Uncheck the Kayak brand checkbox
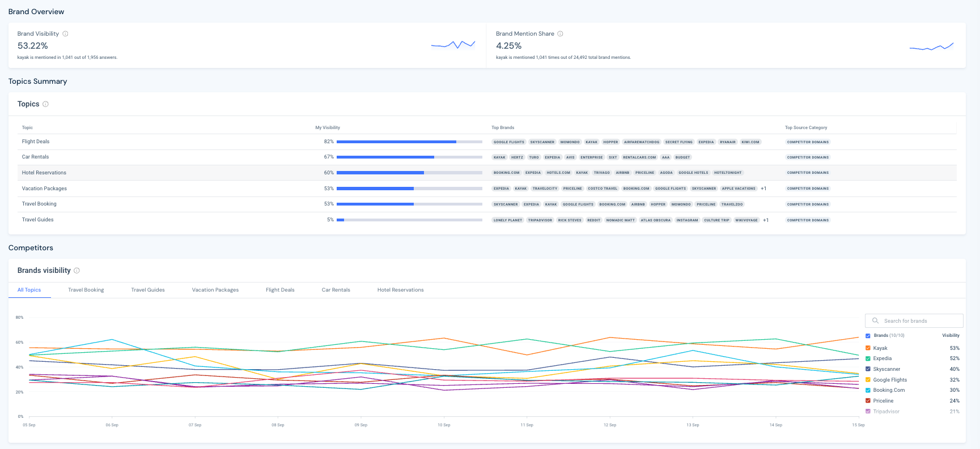This screenshot has width=980, height=449. [x=868, y=348]
